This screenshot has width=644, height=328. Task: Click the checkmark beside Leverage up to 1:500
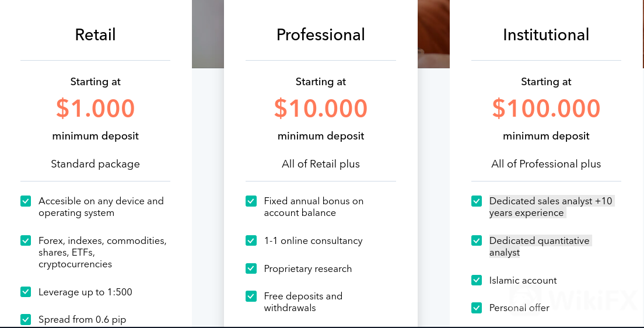coord(26,292)
